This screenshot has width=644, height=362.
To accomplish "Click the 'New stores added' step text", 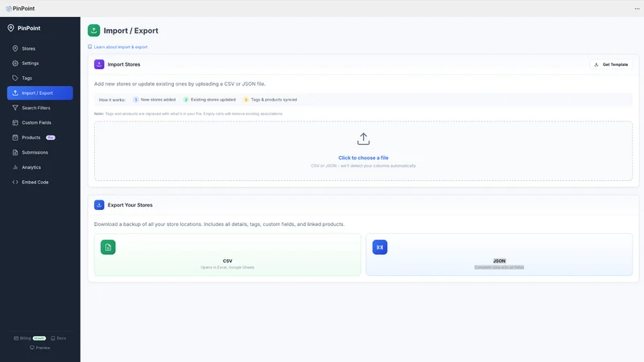I will pyautogui.click(x=158, y=100).
